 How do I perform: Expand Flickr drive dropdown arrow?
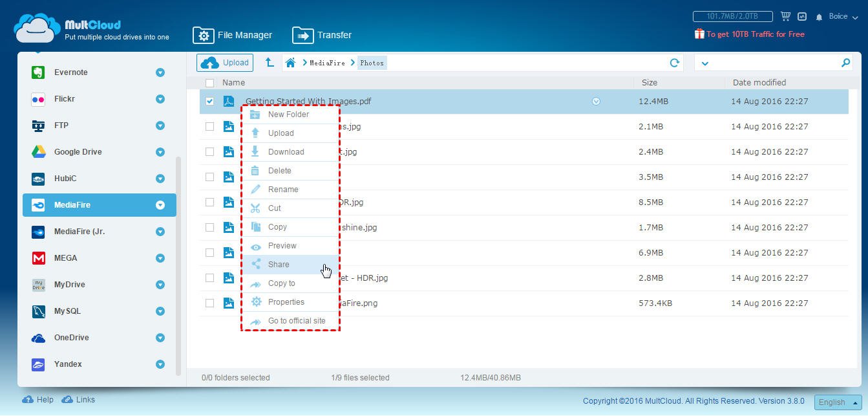[x=160, y=99]
